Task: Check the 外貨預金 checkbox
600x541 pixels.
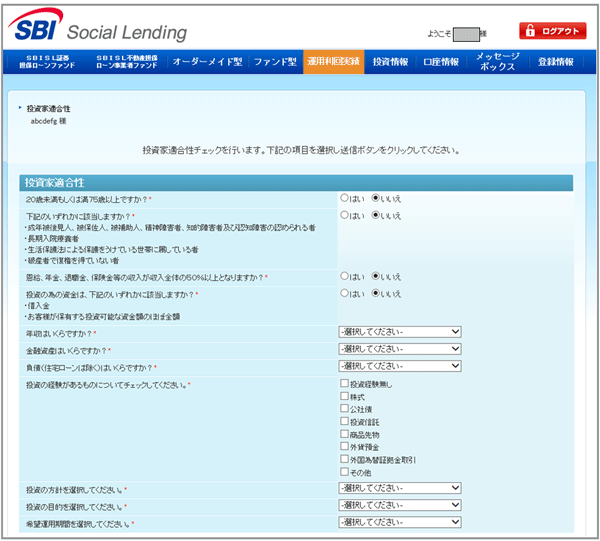Action: click(x=344, y=446)
